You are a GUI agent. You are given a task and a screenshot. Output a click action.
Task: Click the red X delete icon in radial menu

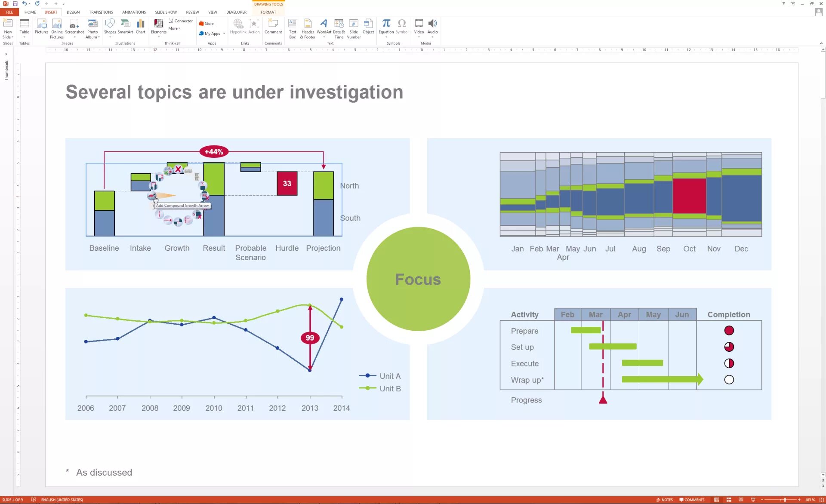178,169
